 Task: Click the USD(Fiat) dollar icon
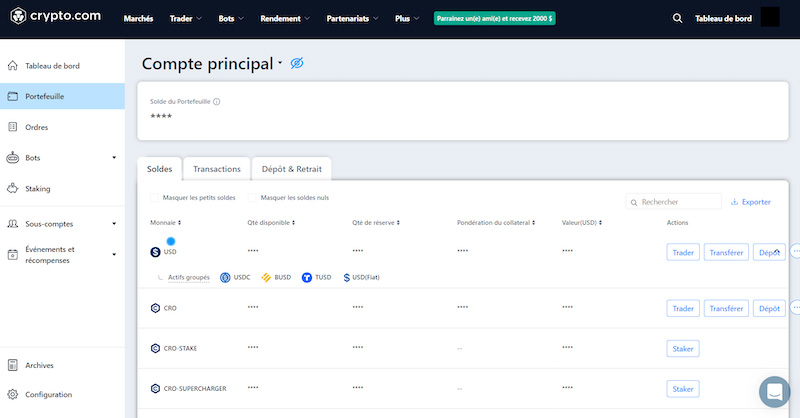tap(346, 277)
